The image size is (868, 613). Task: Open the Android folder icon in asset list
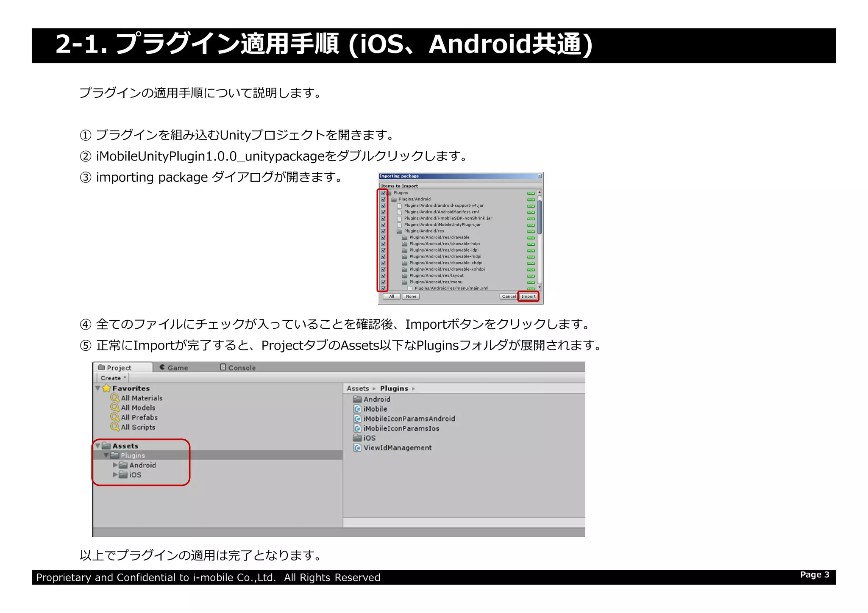pyautogui.click(x=358, y=399)
